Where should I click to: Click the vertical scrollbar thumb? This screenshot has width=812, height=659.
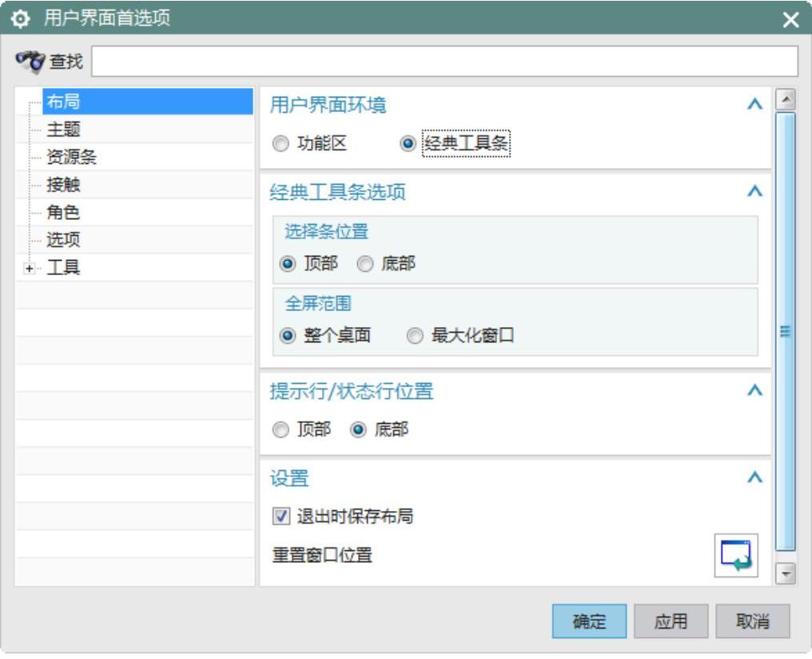786,332
